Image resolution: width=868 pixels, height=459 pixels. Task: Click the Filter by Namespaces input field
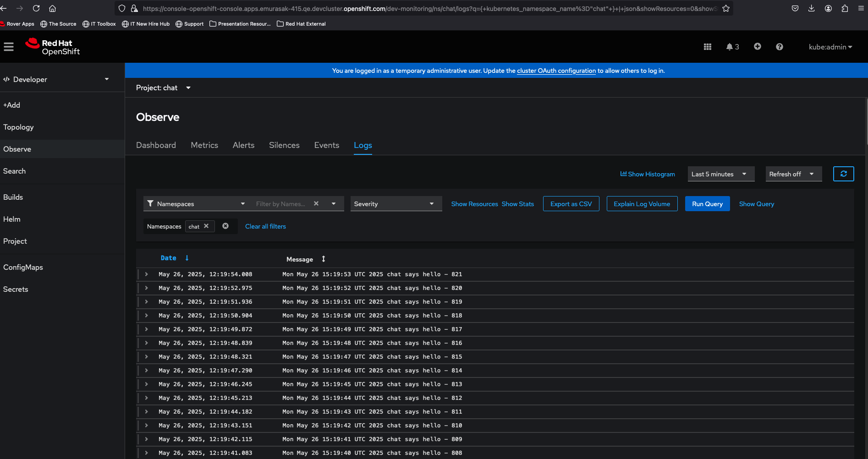pyautogui.click(x=280, y=204)
